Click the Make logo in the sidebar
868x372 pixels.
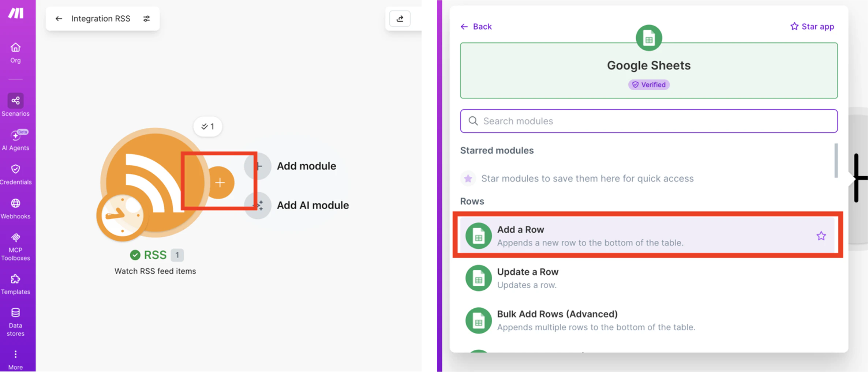pos(16,13)
